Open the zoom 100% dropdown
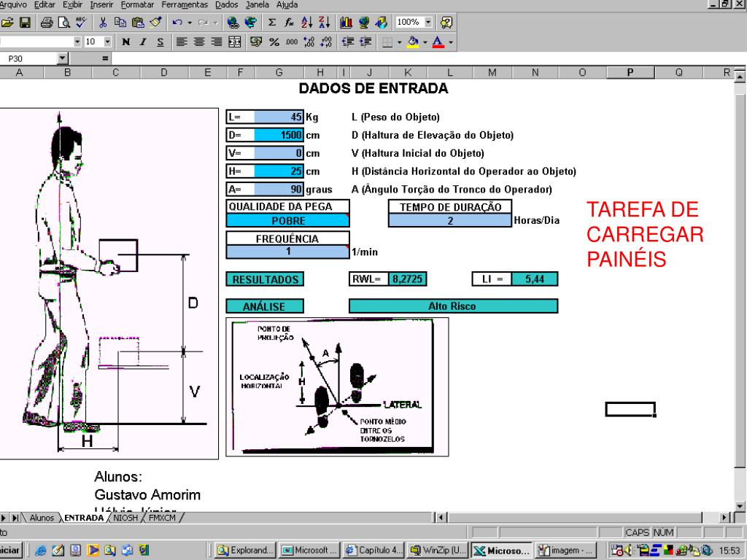The width and height of the screenshot is (747, 560). (428, 23)
